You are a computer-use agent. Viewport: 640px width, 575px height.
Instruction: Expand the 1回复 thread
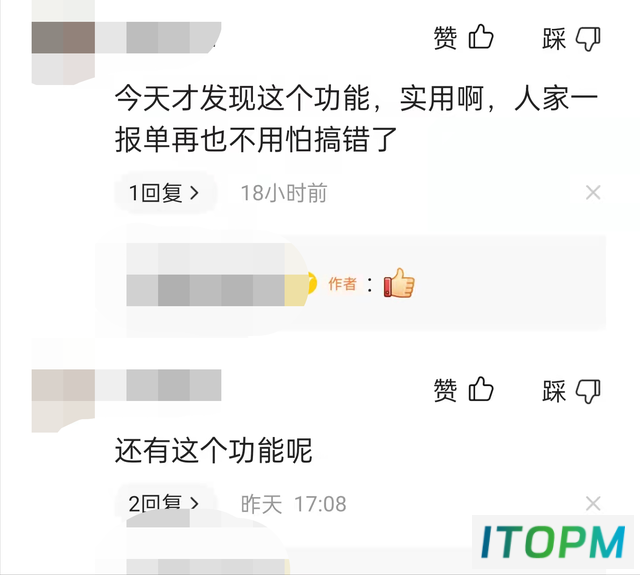click(x=164, y=193)
